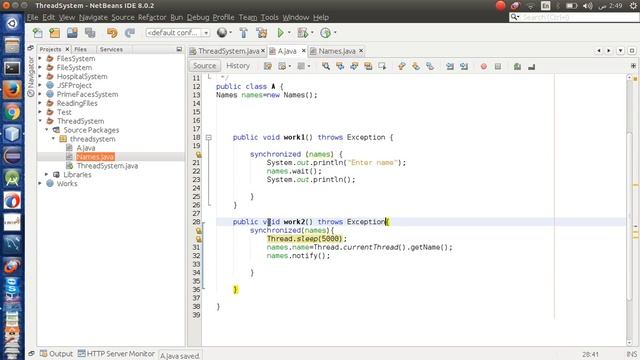The image size is (640, 360).
Task: Click the Build Project hammer icon
Action: coord(244,33)
